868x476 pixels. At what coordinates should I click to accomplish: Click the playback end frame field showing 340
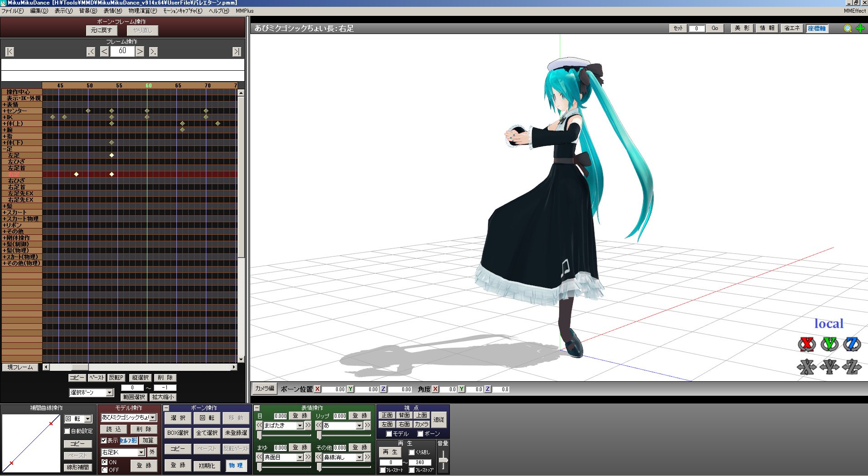tap(420, 462)
